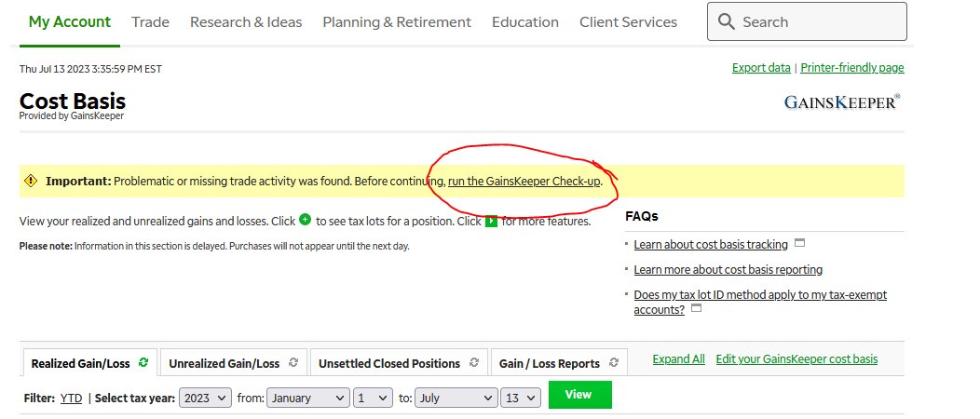Open the Client Services menu

[628, 21]
